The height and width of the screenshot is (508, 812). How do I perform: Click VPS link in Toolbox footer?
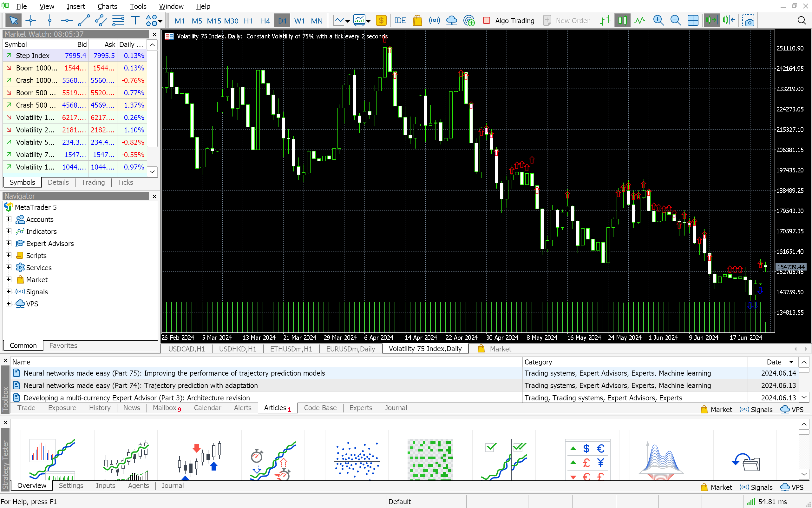[x=792, y=410]
